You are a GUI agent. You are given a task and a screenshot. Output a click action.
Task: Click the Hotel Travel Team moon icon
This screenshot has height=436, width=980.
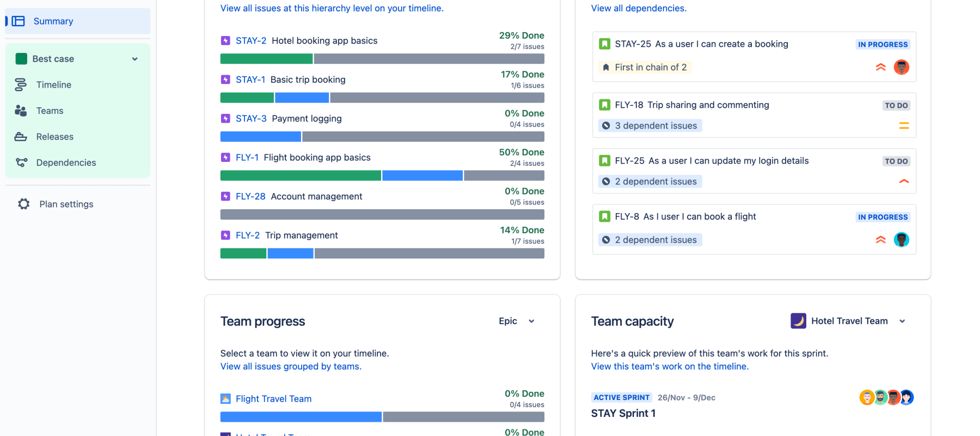coord(798,321)
